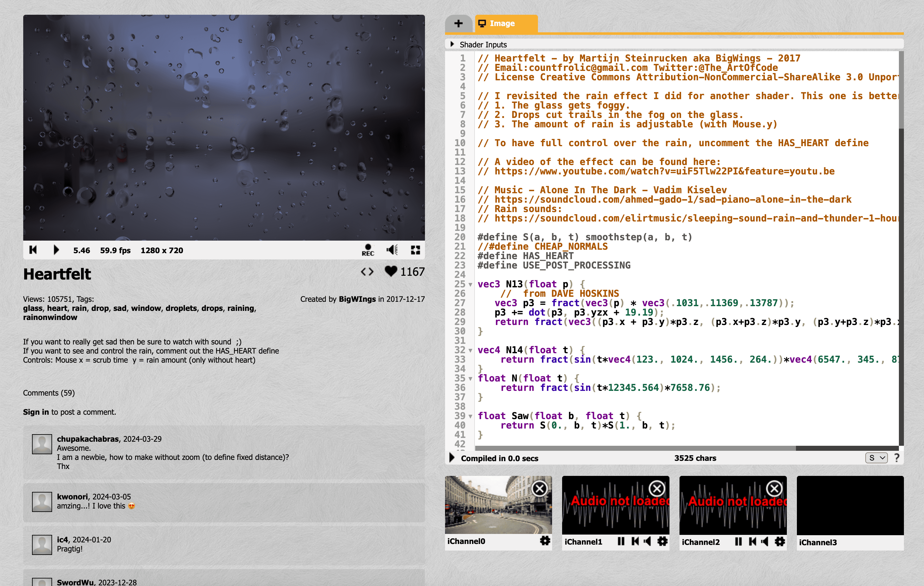Open the editor help question mark
The image size is (924, 586).
[897, 458]
